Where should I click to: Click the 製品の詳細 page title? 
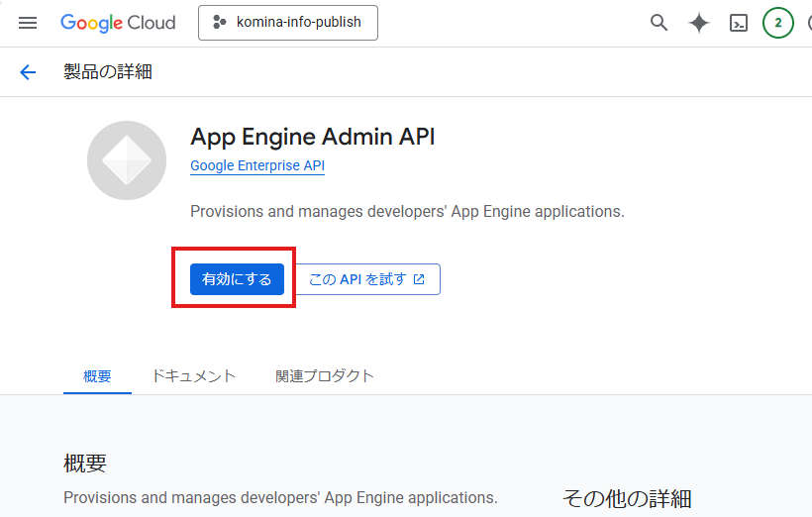coord(108,71)
